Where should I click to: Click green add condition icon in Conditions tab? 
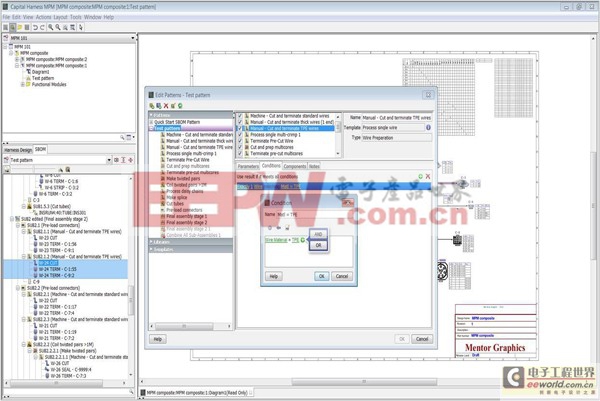[x=420, y=176]
